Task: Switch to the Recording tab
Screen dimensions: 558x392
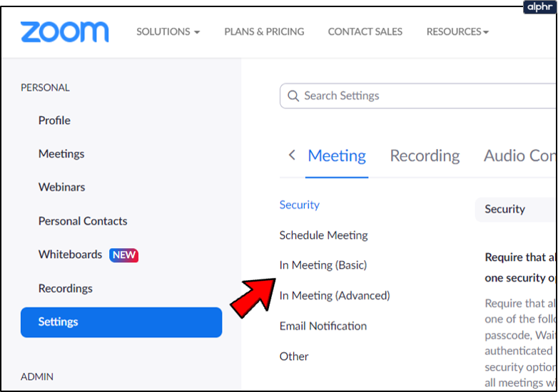Action: tap(425, 156)
